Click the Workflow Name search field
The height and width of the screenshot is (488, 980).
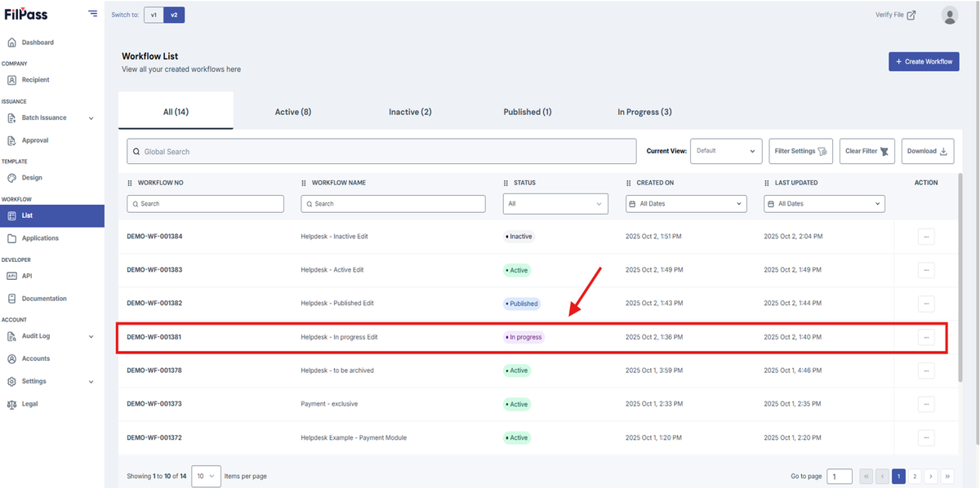(393, 203)
